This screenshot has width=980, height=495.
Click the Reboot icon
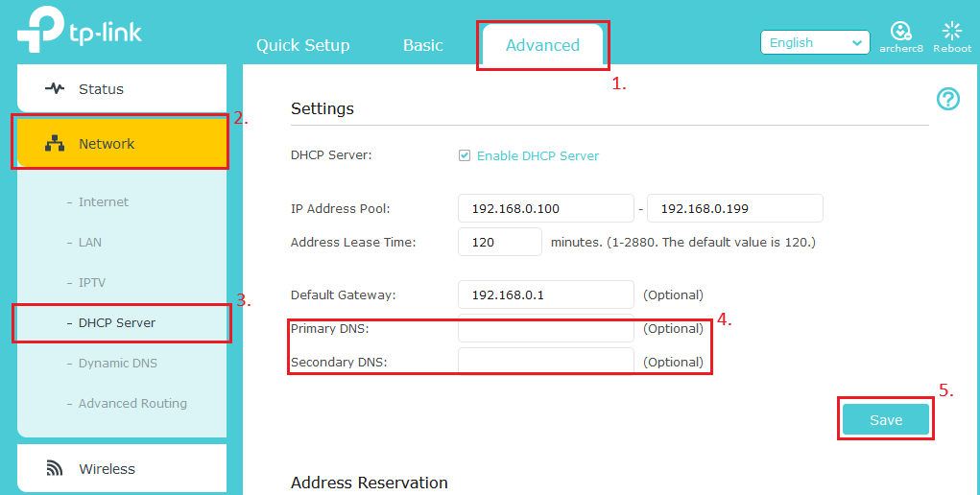(952, 31)
